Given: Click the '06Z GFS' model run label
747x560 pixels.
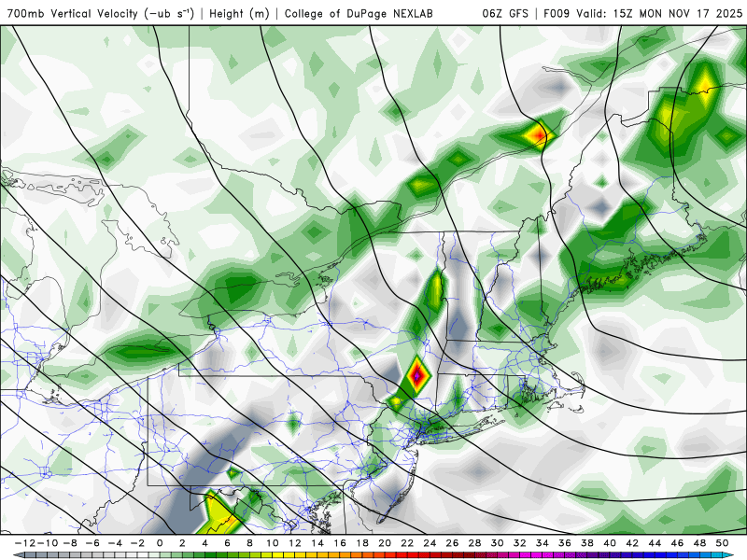Looking at the screenshot, I should [505, 13].
